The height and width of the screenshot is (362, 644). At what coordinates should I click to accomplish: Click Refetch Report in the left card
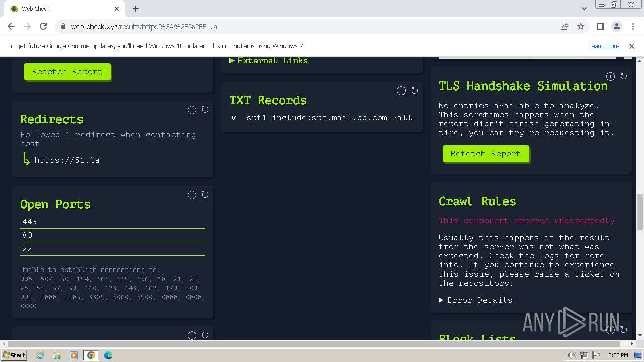click(67, 72)
